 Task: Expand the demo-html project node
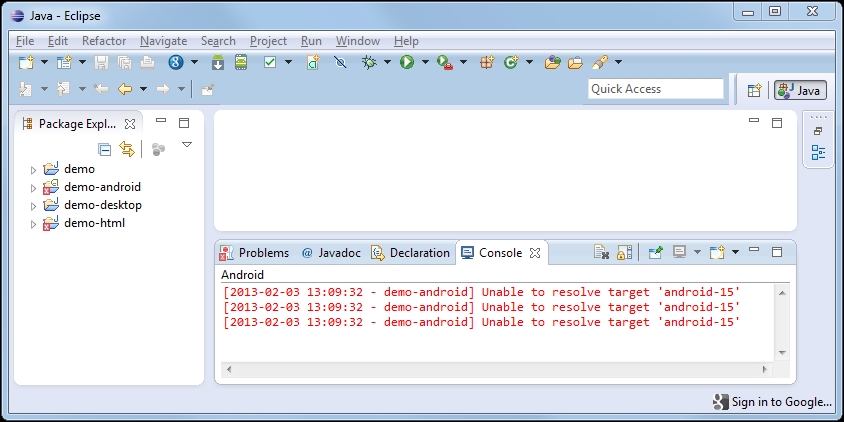point(33,224)
